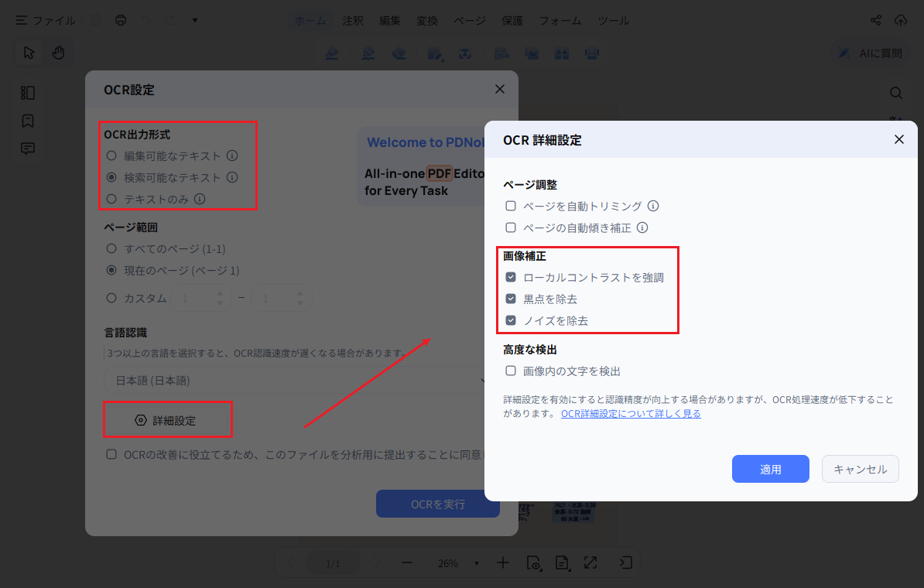Select 編集可能なテキスト radio button
The height and width of the screenshot is (588, 924).
pyautogui.click(x=111, y=156)
